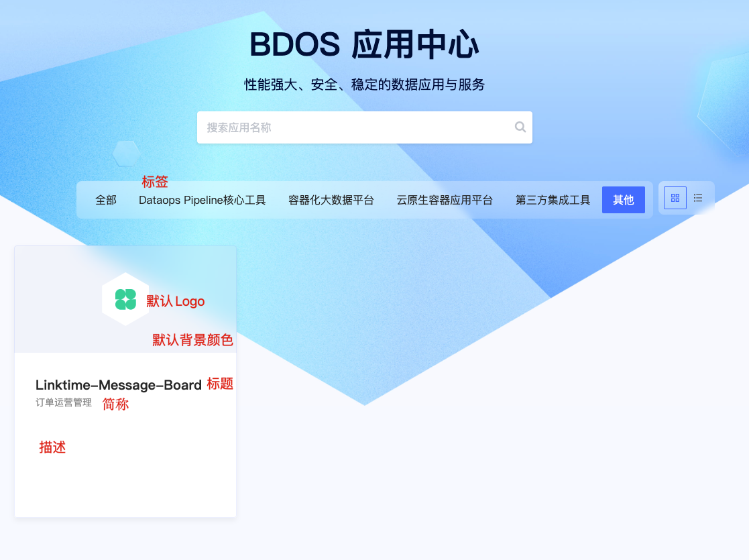
Task: Select Dataops Pipeline核心工具 tab
Action: point(202,201)
